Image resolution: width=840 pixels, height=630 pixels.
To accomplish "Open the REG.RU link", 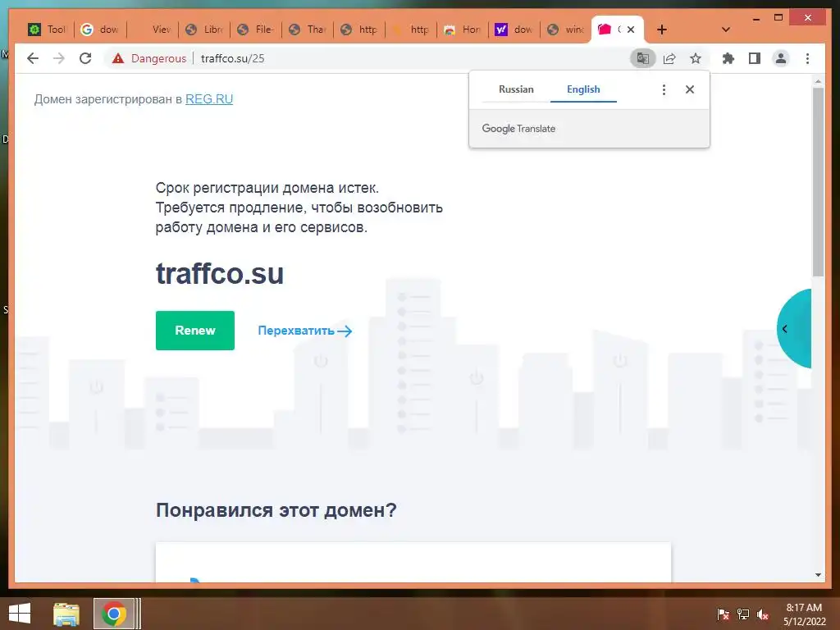I will [x=209, y=99].
